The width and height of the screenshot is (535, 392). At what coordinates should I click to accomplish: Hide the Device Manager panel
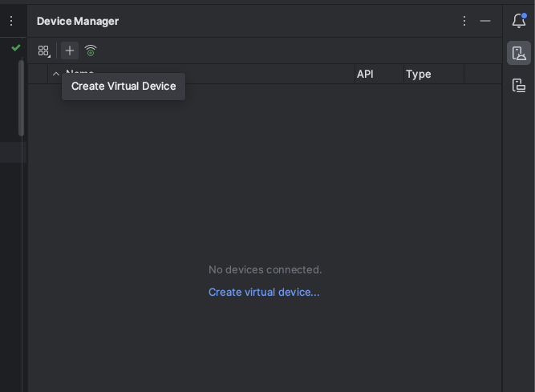pyautogui.click(x=485, y=21)
